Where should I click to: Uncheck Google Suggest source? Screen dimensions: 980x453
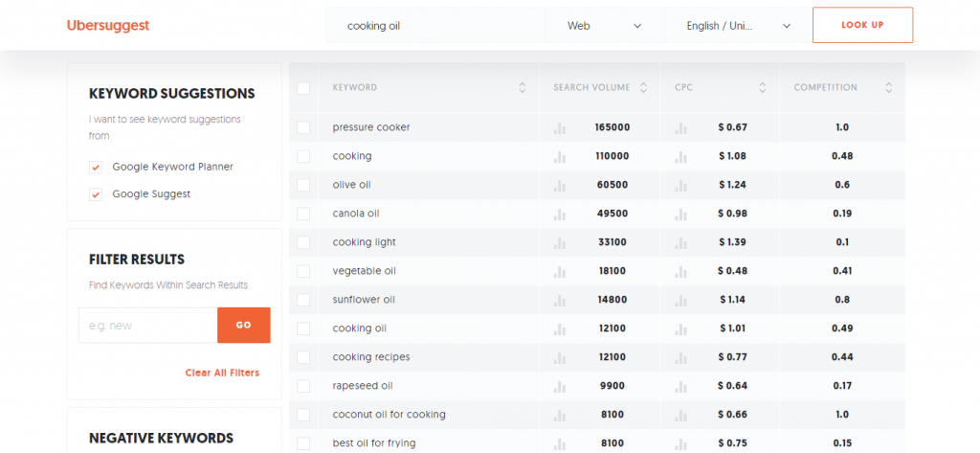[96, 194]
